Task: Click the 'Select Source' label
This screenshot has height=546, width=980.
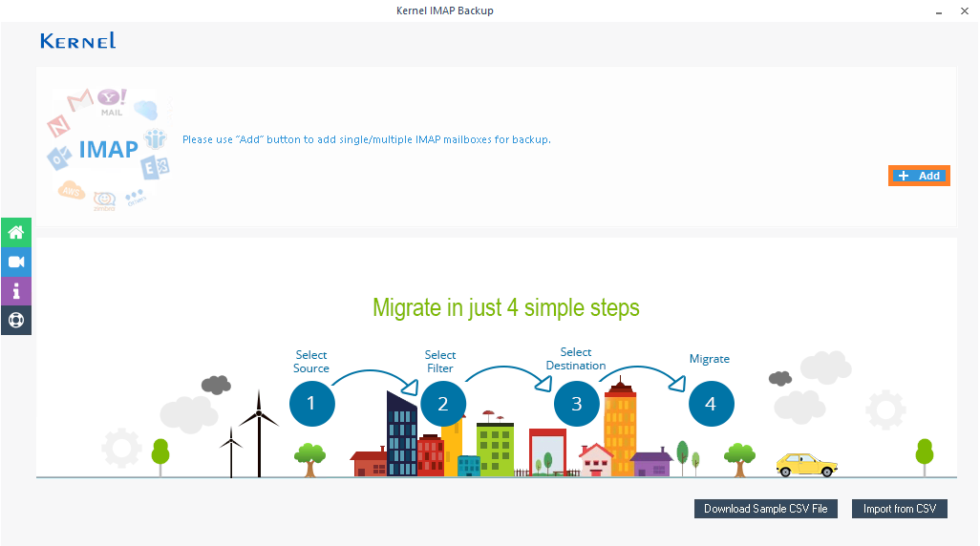Action: (x=311, y=362)
